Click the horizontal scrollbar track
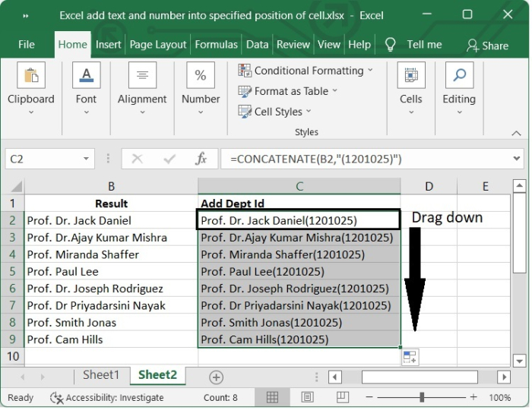 (x=420, y=377)
